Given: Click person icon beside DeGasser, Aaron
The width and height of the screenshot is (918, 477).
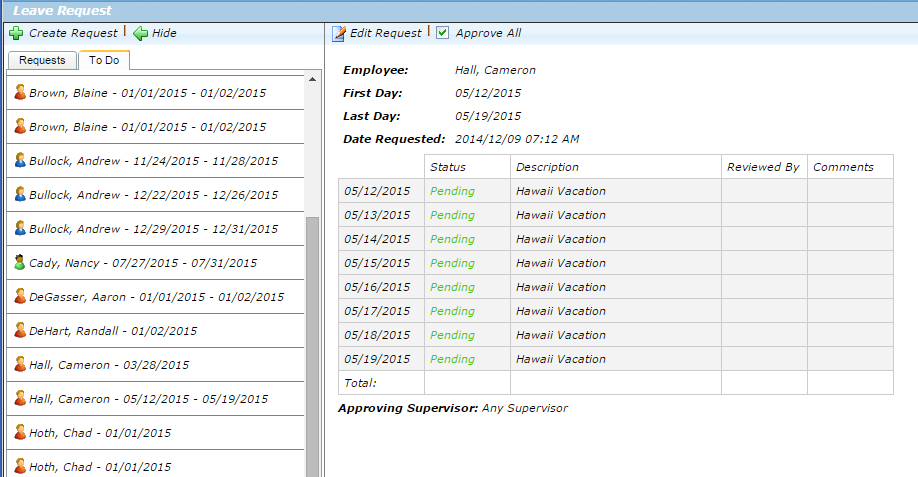Looking at the screenshot, I should click(x=20, y=297).
